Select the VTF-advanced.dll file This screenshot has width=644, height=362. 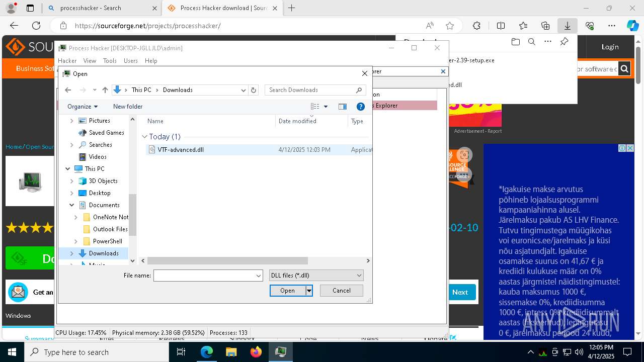point(260,150)
